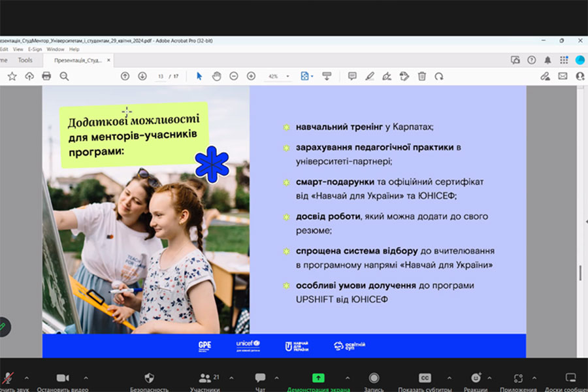Switch to the Tools tab
Image resolution: width=588 pixels, height=392 pixels.
click(25, 60)
